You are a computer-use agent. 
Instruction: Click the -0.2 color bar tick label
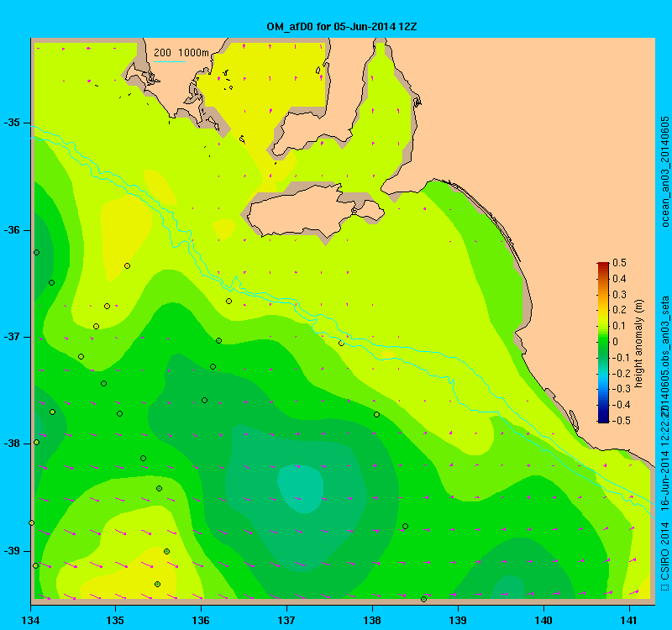(x=621, y=373)
